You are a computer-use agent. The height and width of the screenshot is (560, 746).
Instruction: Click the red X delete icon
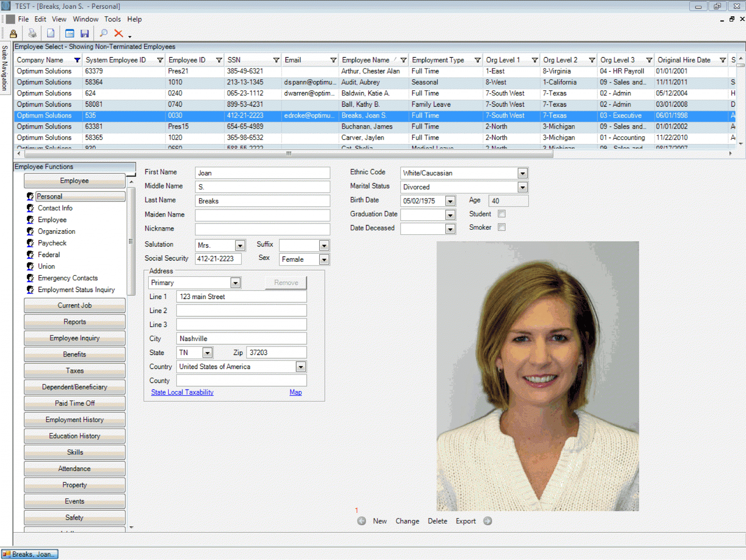[x=118, y=34]
